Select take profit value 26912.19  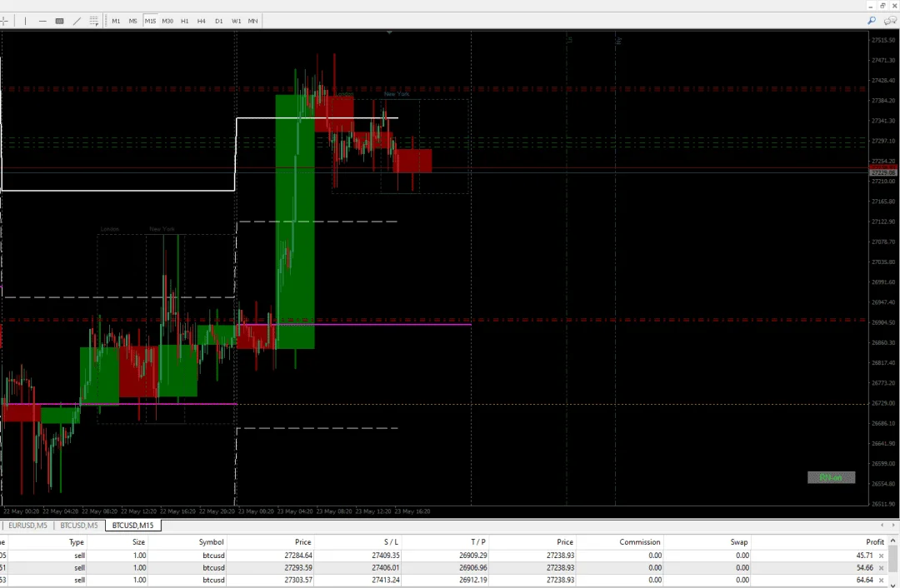tap(473, 580)
